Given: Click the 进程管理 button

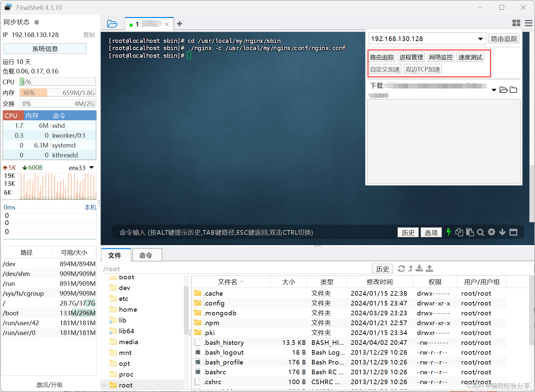Looking at the screenshot, I should click(x=411, y=57).
